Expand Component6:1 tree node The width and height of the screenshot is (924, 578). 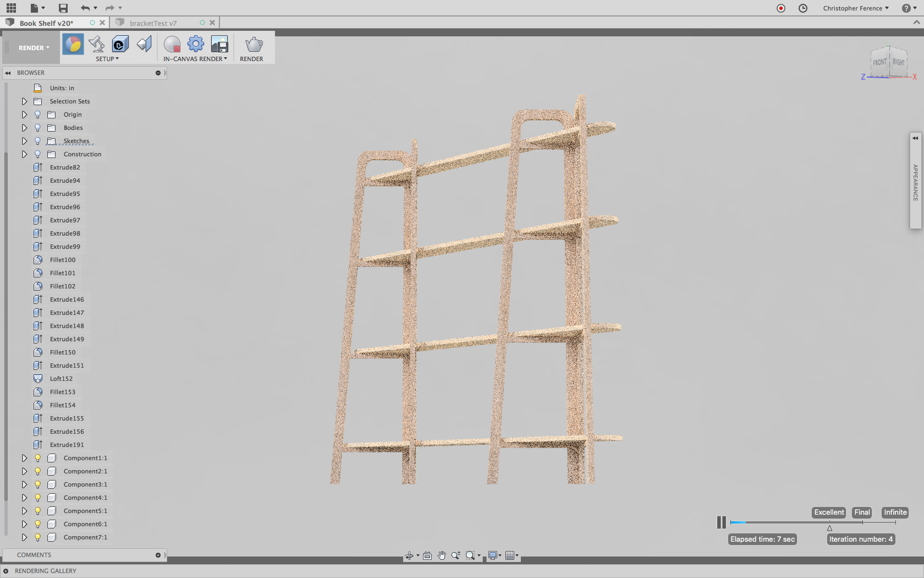24,524
